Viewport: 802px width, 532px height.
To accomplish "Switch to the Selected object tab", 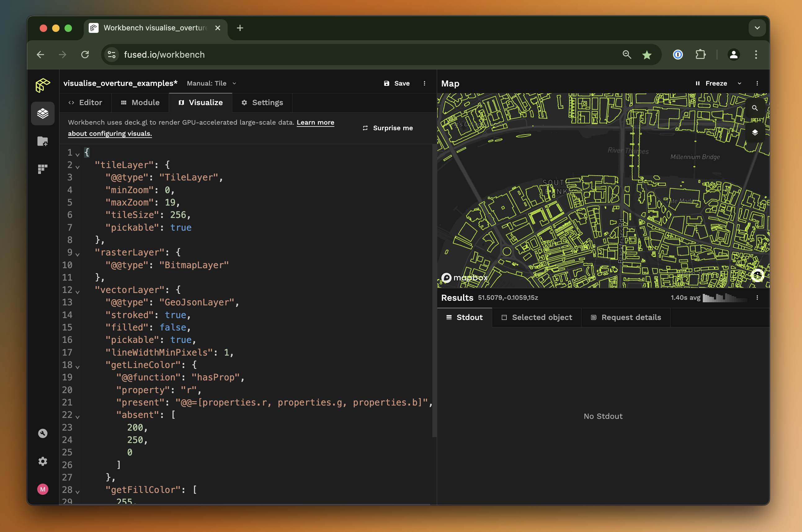I will [x=537, y=317].
